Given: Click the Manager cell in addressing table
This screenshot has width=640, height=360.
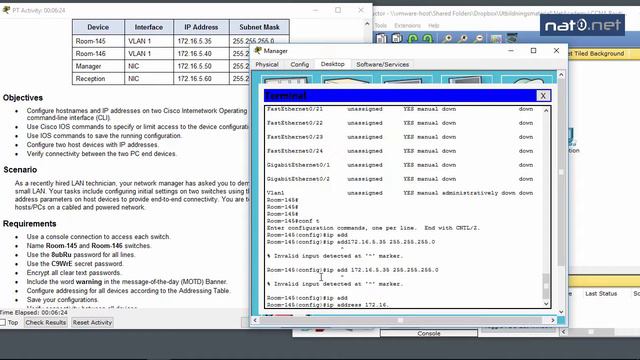Looking at the screenshot, I should (98, 66).
